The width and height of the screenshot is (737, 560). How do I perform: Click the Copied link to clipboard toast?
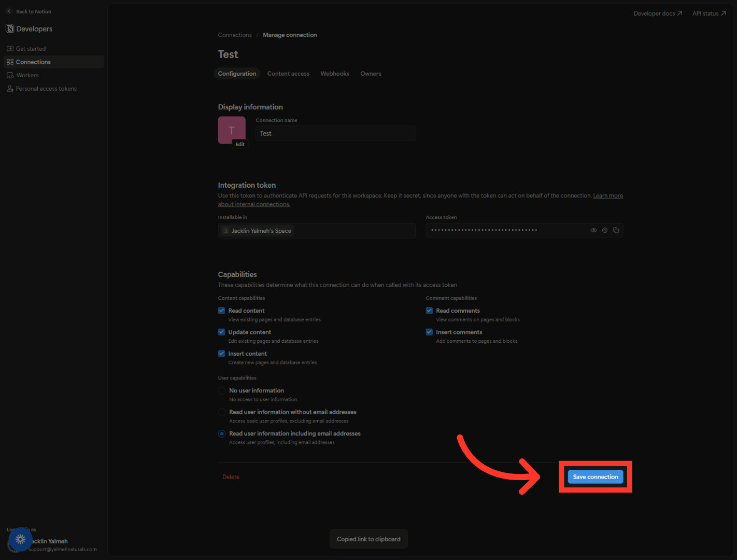[x=368, y=539]
